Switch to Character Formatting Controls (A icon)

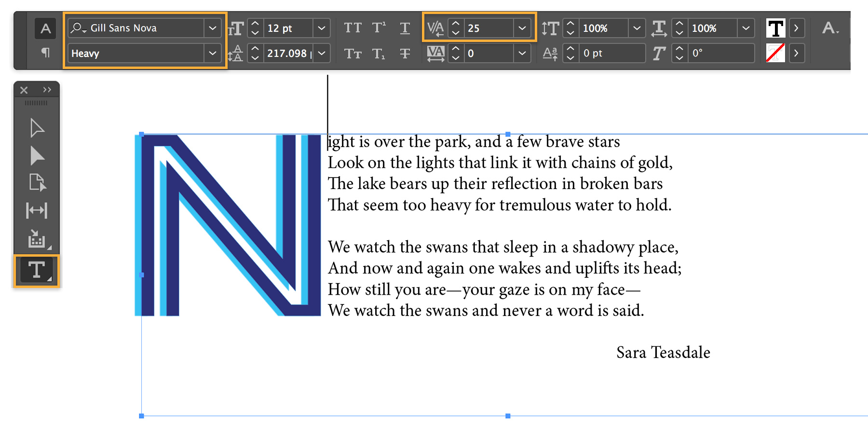[45, 28]
